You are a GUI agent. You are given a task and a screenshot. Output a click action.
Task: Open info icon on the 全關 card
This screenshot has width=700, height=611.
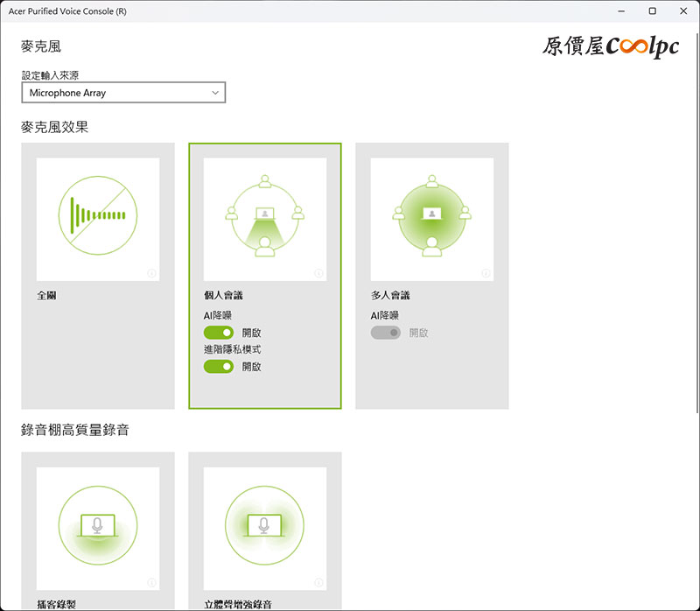pyautogui.click(x=151, y=273)
